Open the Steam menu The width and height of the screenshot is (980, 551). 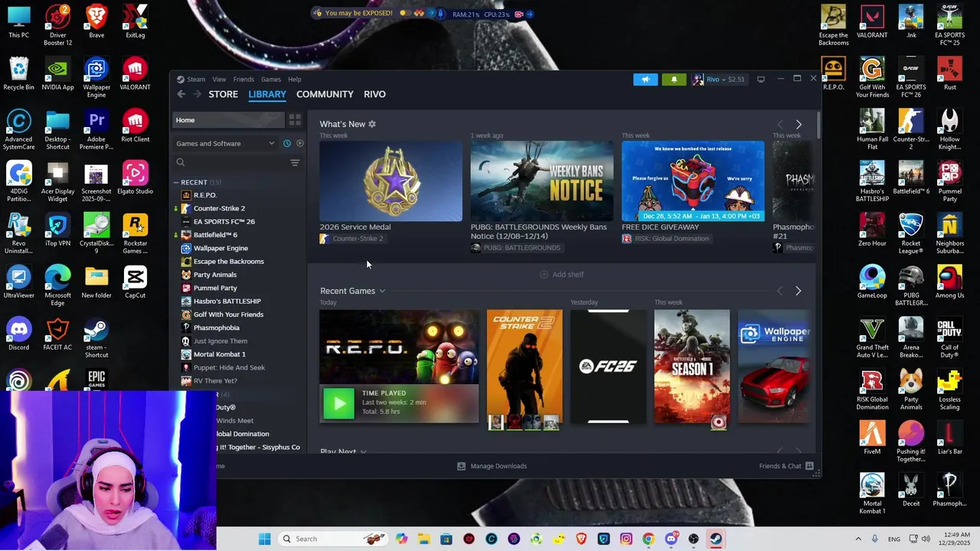point(196,79)
